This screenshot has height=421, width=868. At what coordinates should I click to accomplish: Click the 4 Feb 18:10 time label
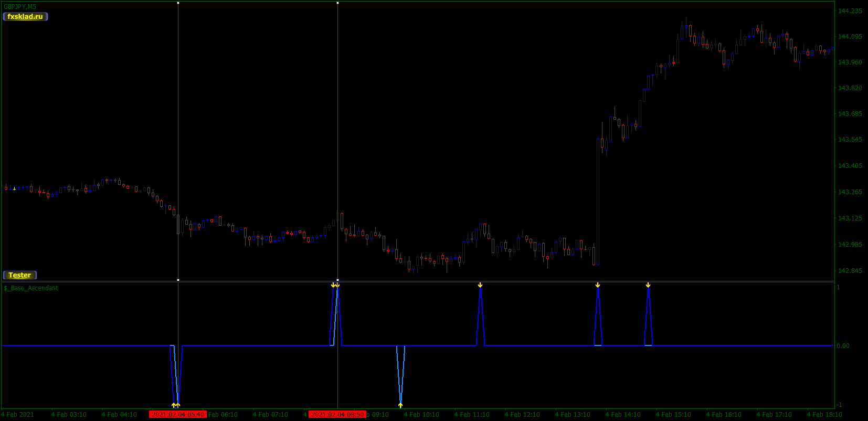click(824, 415)
